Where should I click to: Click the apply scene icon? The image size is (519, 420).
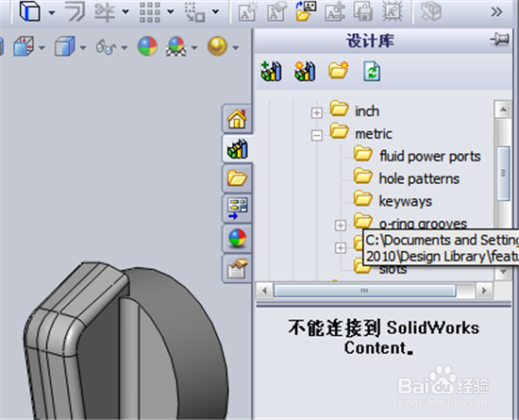tap(176, 46)
